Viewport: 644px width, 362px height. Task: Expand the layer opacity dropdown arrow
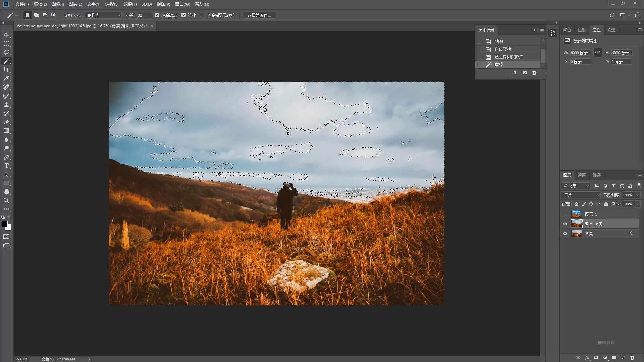tap(638, 195)
